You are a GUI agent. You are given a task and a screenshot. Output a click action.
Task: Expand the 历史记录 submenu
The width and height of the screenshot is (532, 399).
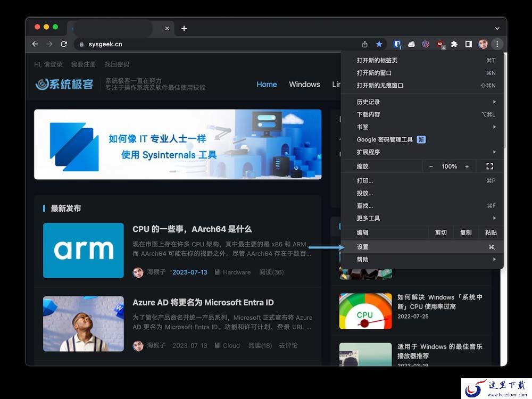tap(422, 102)
